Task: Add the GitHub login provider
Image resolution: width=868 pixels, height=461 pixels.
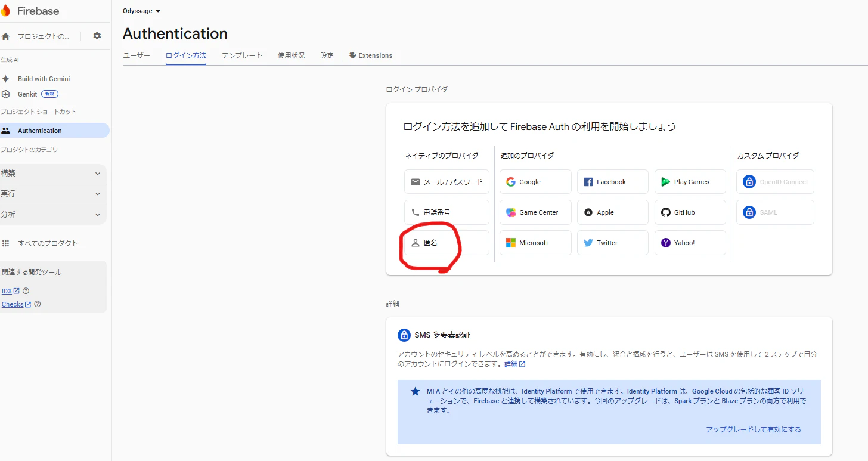Action: (x=690, y=212)
